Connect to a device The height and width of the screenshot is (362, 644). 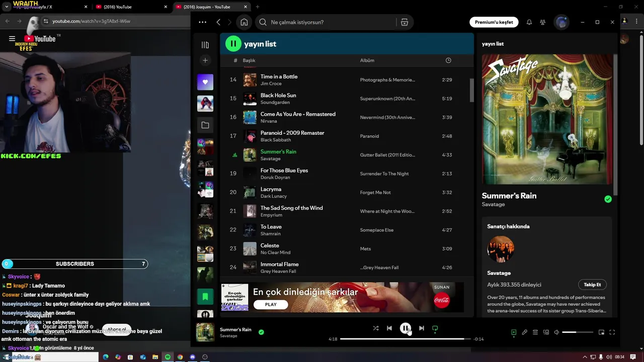click(546, 332)
